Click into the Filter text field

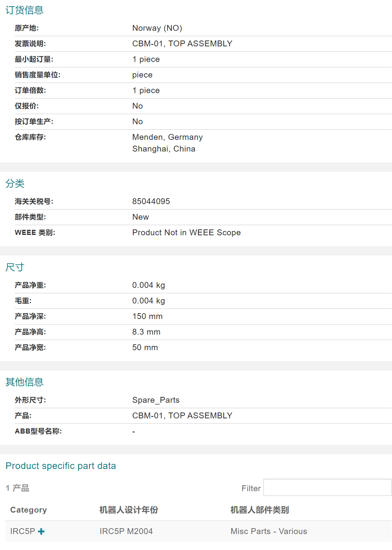[x=327, y=488]
